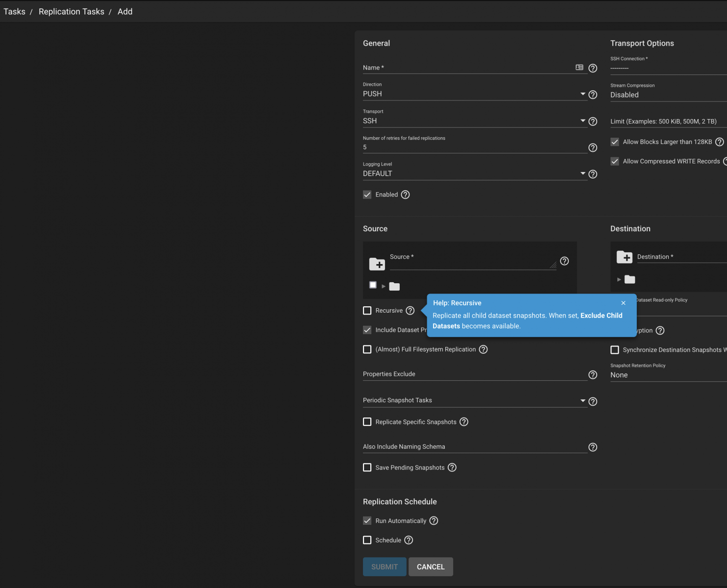Open help for Properties Exclude
This screenshot has height=588, width=727.
pyautogui.click(x=593, y=375)
